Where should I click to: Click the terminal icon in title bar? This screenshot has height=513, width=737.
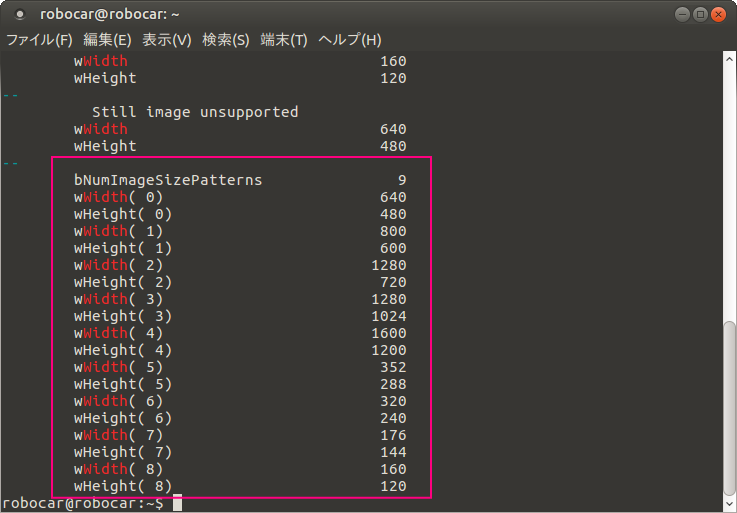(20, 15)
